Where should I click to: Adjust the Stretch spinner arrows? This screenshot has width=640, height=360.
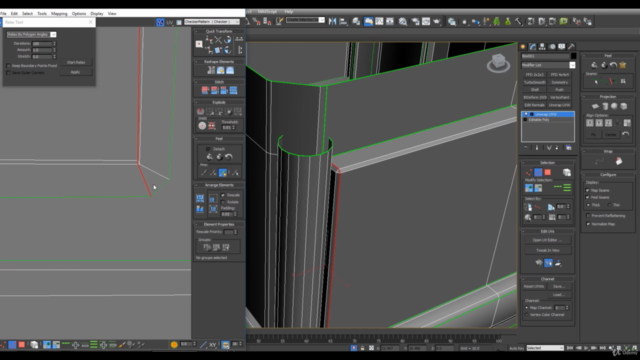click(x=54, y=56)
